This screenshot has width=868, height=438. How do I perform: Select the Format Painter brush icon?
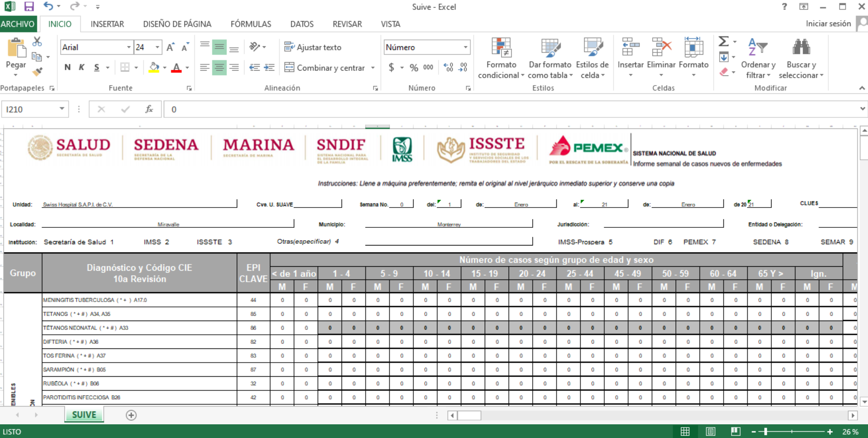tap(38, 71)
